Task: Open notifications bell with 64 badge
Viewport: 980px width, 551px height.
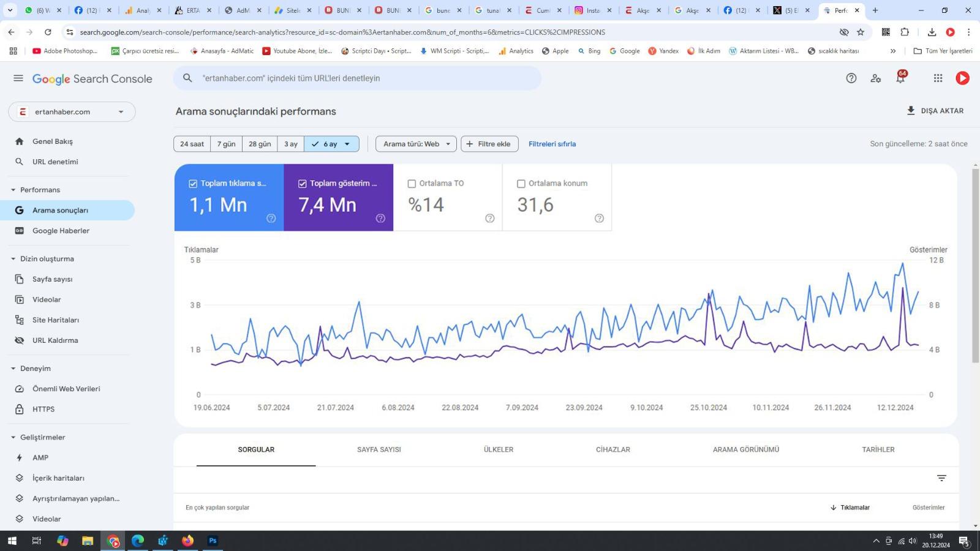Action: click(900, 78)
